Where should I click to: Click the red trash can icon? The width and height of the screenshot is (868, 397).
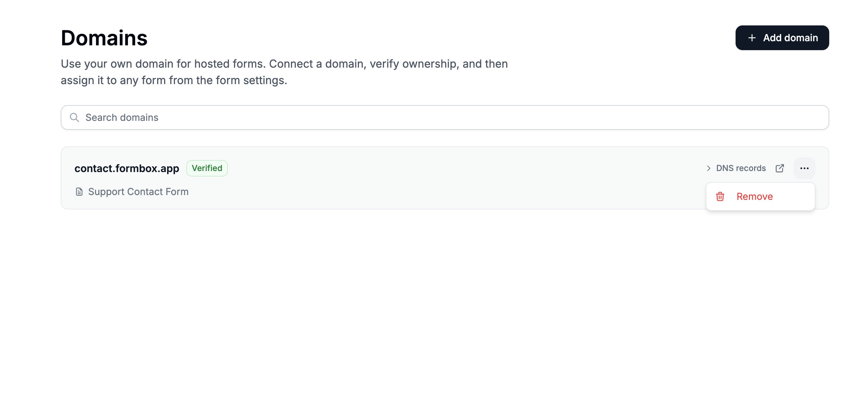coord(720,196)
